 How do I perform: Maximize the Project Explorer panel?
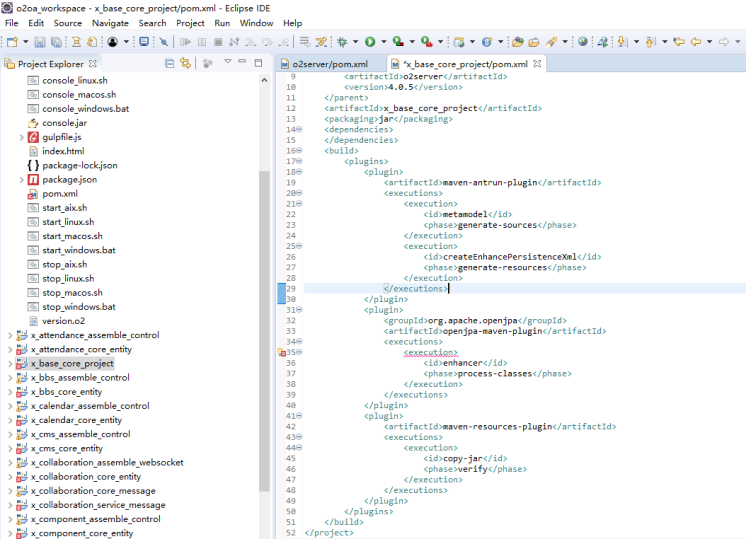point(258,62)
